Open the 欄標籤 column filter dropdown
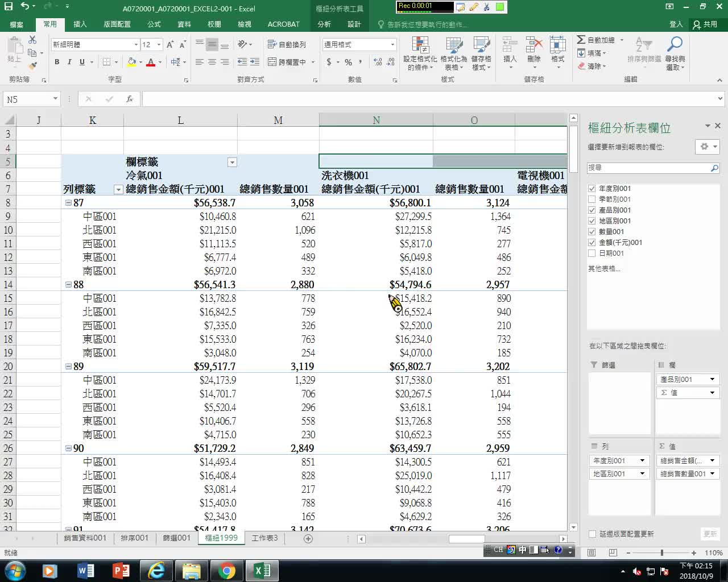This screenshot has height=582, width=728. (x=232, y=163)
